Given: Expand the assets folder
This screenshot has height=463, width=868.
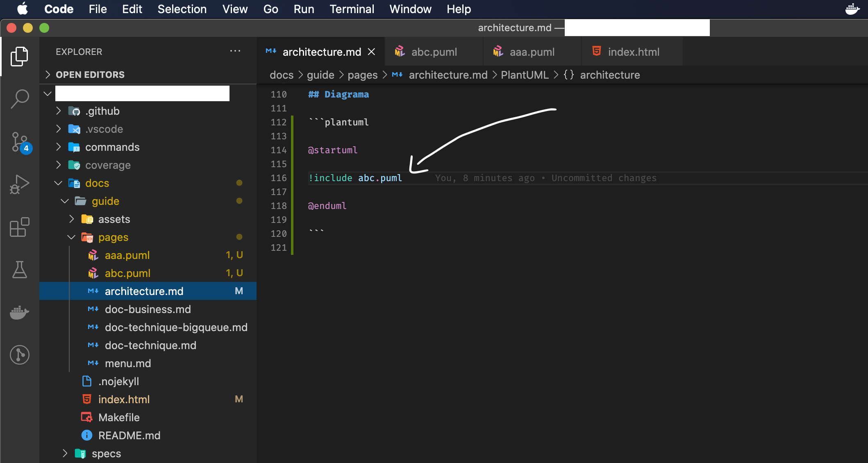Looking at the screenshot, I should tap(114, 219).
